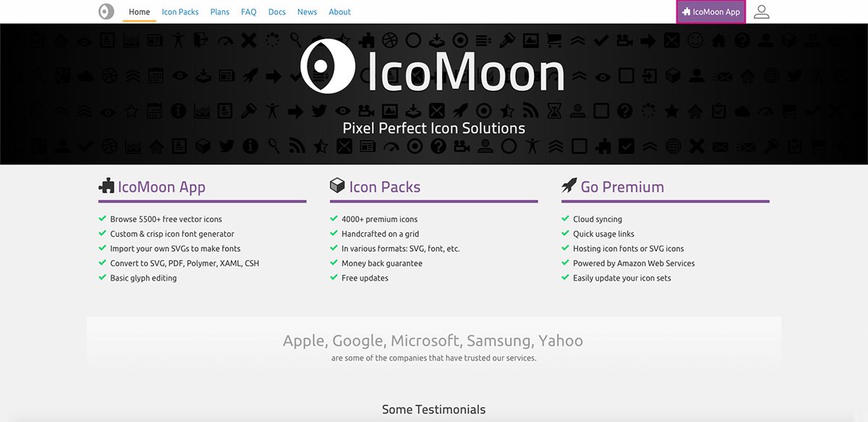Open the FAQ page
This screenshot has width=868, height=422.
pyautogui.click(x=249, y=12)
